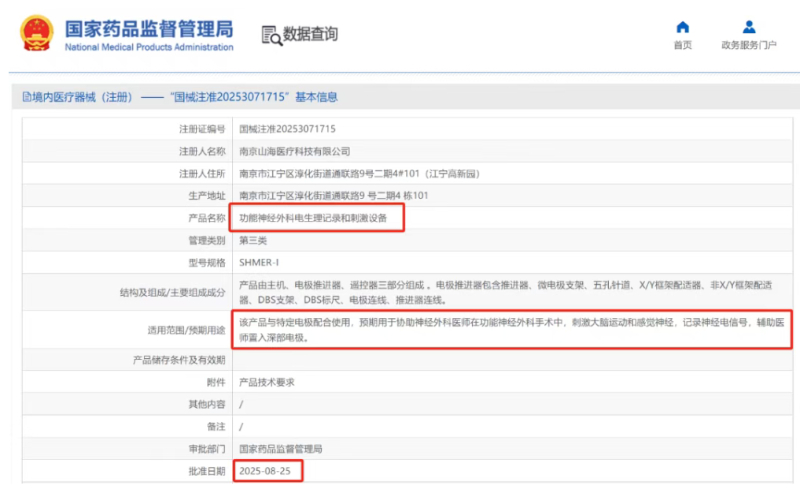Select registration number 国械注准20253071715 value
This screenshot has width=800, height=497.
(x=287, y=129)
